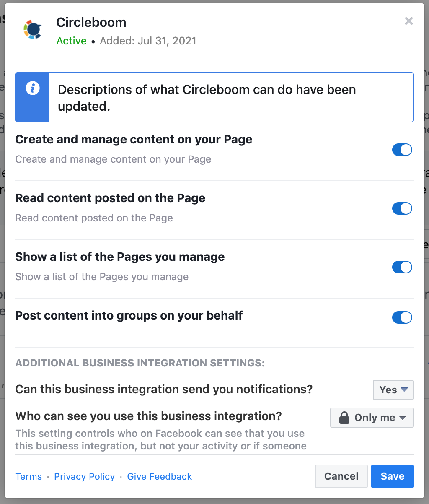Click the Active status label
The width and height of the screenshot is (429, 504).
tap(72, 41)
